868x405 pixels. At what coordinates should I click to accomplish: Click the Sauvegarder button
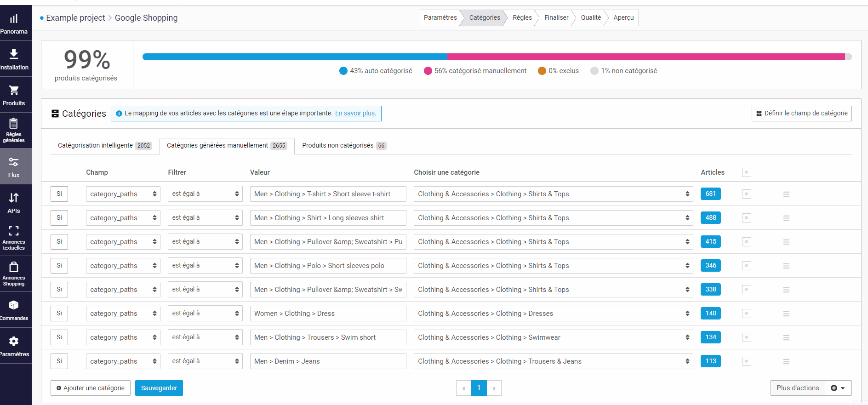click(159, 388)
